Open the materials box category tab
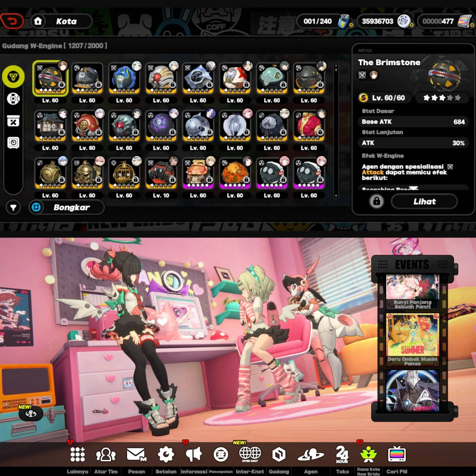Viewport: 476px width, 476px height. (x=13, y=121)
